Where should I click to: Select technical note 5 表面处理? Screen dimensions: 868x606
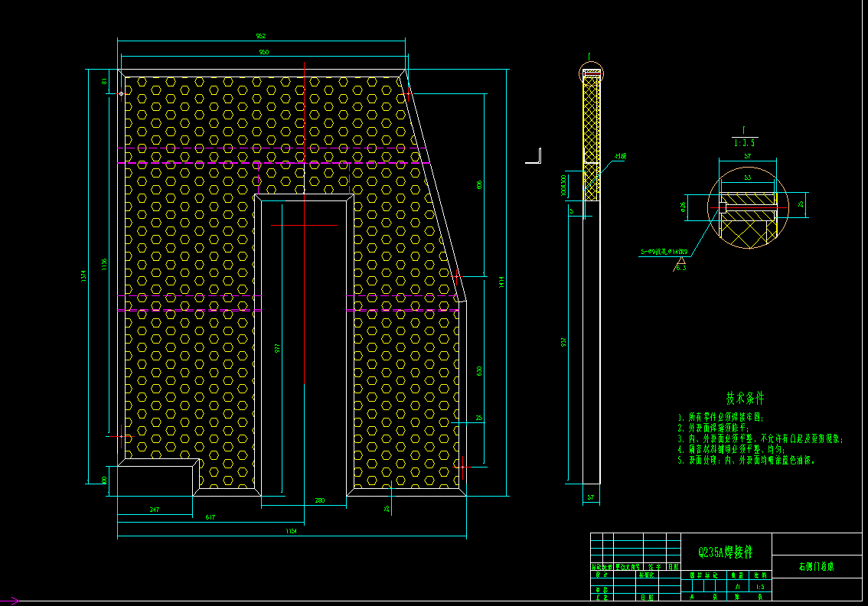point(747,460)
